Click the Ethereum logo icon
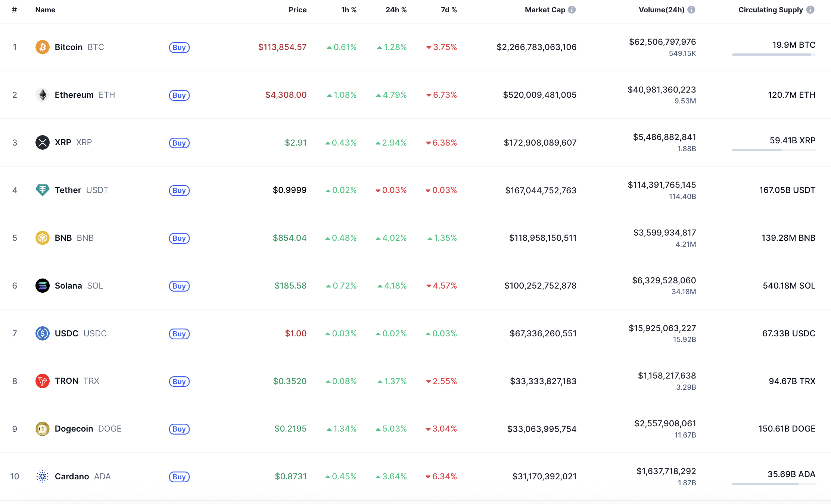The height and width of the screenshot is (504, 831). point(43,95)
